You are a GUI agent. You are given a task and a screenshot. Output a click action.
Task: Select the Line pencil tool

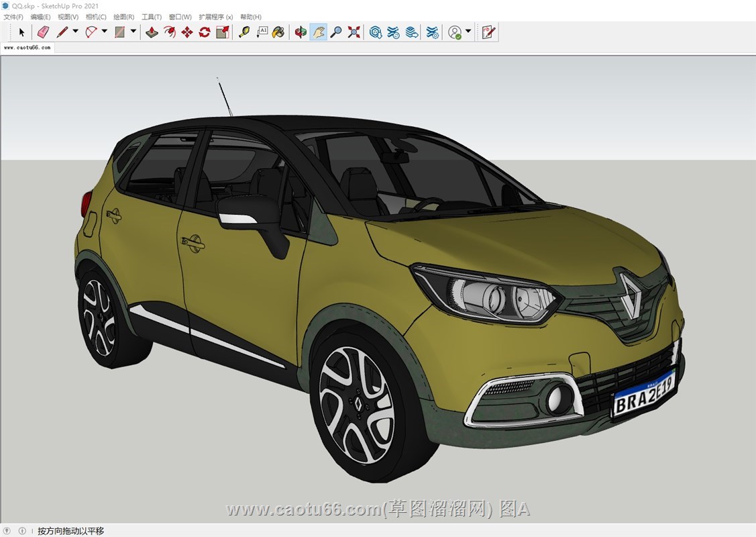point(62,32)
